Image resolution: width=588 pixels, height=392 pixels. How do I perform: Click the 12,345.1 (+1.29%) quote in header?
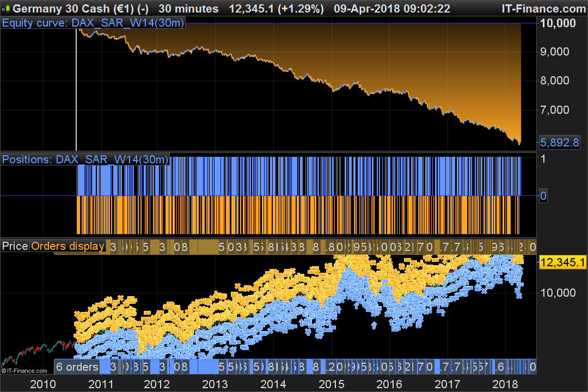[x=277, y=8]
